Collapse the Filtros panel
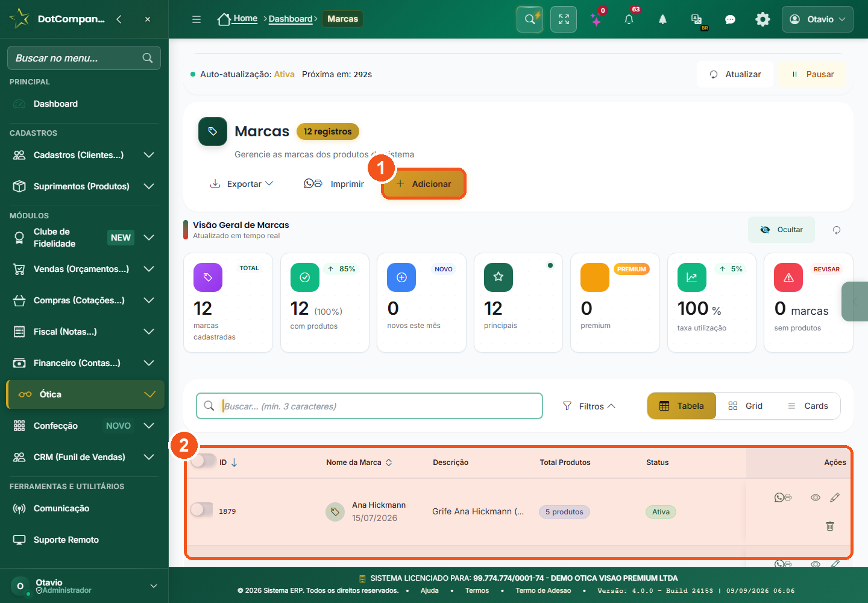The image size is (868, 603). [589, 406]
